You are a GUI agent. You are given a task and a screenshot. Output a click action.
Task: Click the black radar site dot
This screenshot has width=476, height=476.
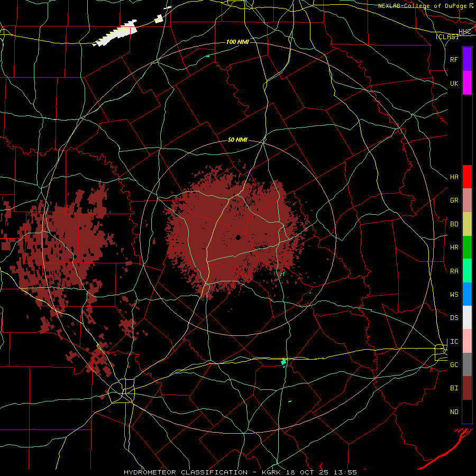tap(239, 237)
